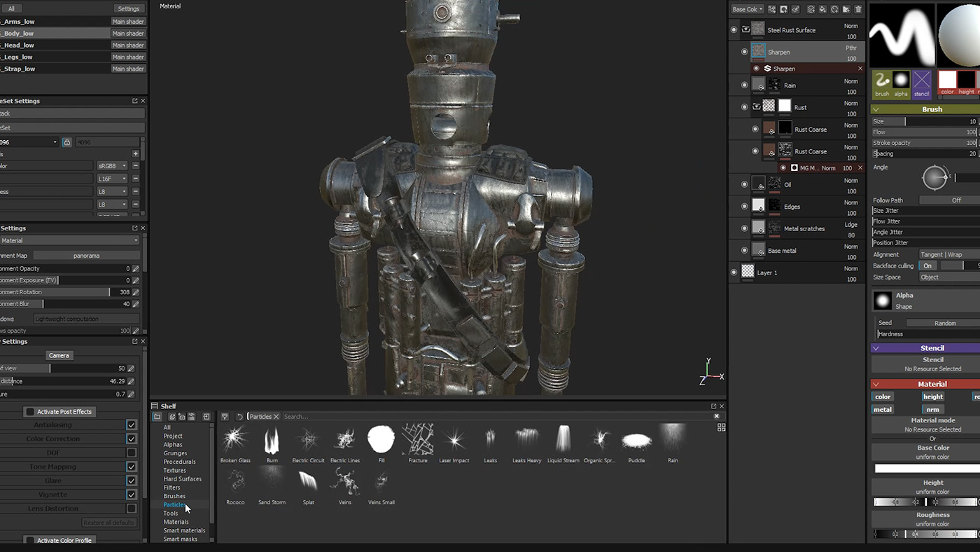
Task: Click the add effect icon in layers toolbar
Action: click(x=772, y=9)
